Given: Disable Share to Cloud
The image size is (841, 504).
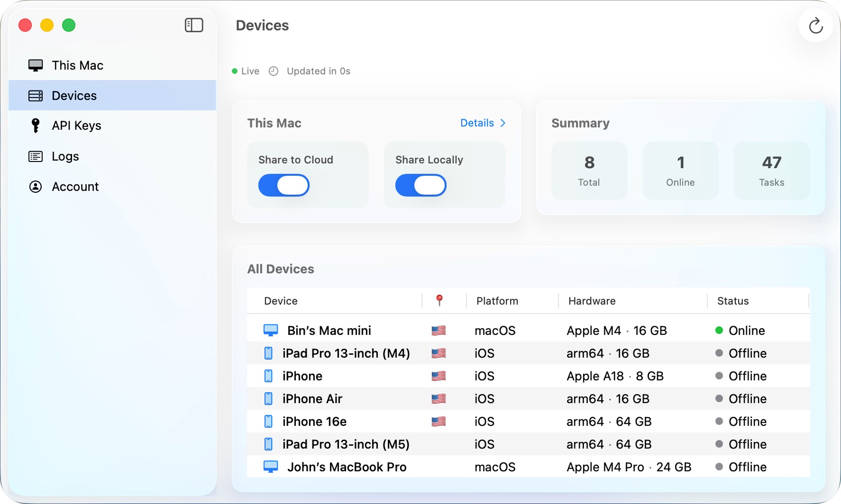Looking at the screenshot, I should pyautogui.click(x=283, y=185).
